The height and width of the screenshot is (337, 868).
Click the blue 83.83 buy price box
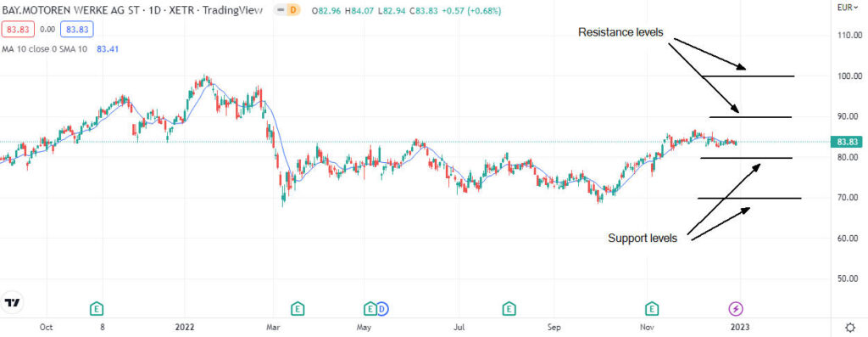(77, 30)
